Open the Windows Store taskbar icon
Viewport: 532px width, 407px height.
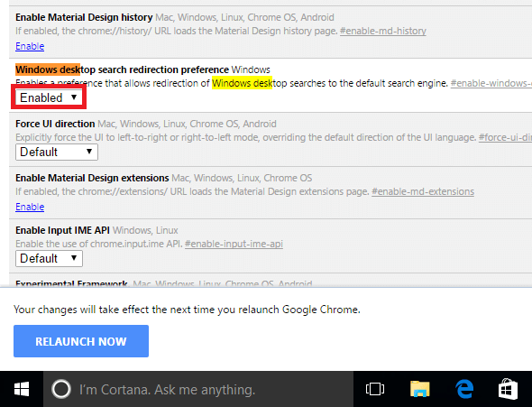click(508, 389)
